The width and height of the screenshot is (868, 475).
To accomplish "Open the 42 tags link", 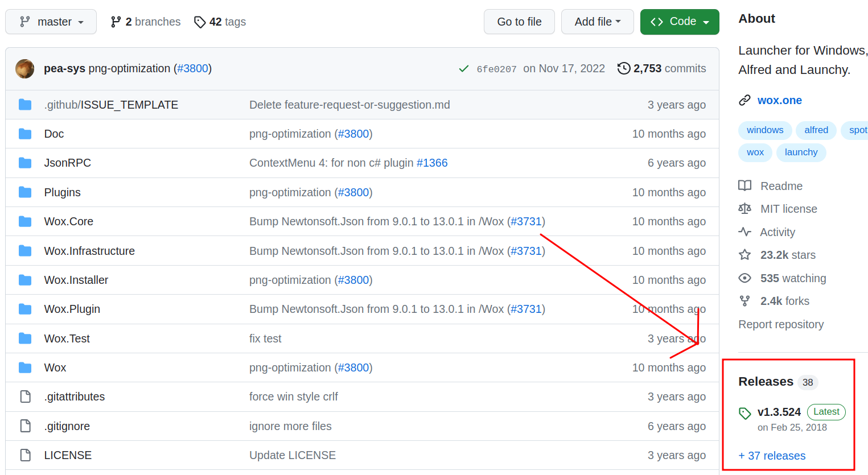I will pyautogui.click(x=220, y=22).
